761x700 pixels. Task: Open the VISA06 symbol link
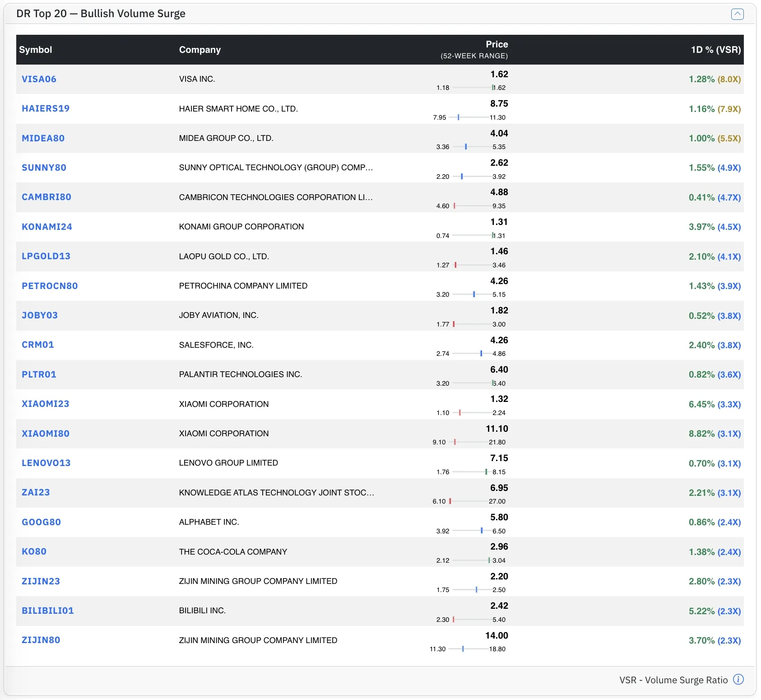coord(39,79)
